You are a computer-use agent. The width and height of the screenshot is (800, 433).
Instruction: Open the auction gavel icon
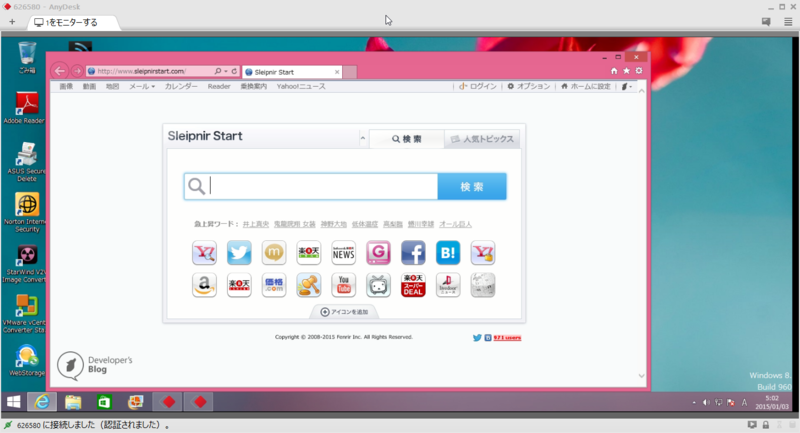(309, 285)
